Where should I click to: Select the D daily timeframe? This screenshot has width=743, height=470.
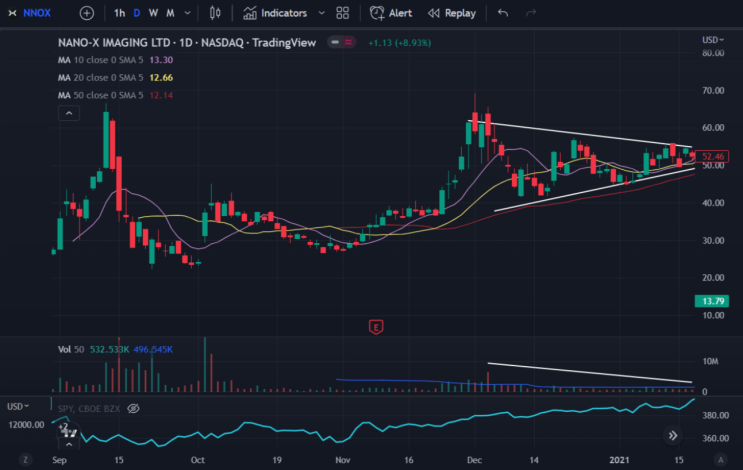point(136,13)
